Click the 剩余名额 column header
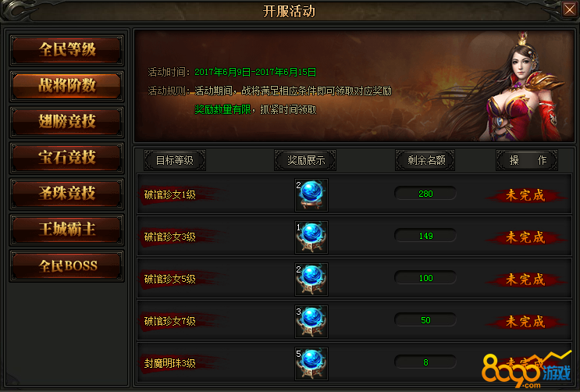 coord(425,160)
